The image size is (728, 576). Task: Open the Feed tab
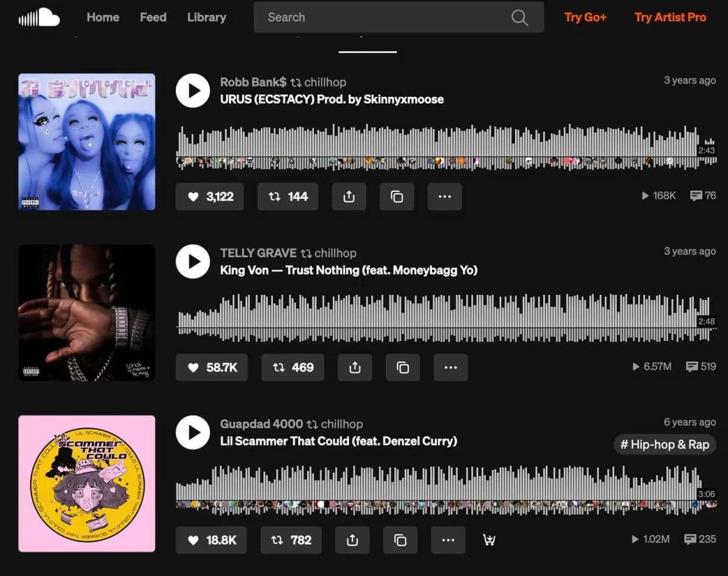click(x=153, y=17)
